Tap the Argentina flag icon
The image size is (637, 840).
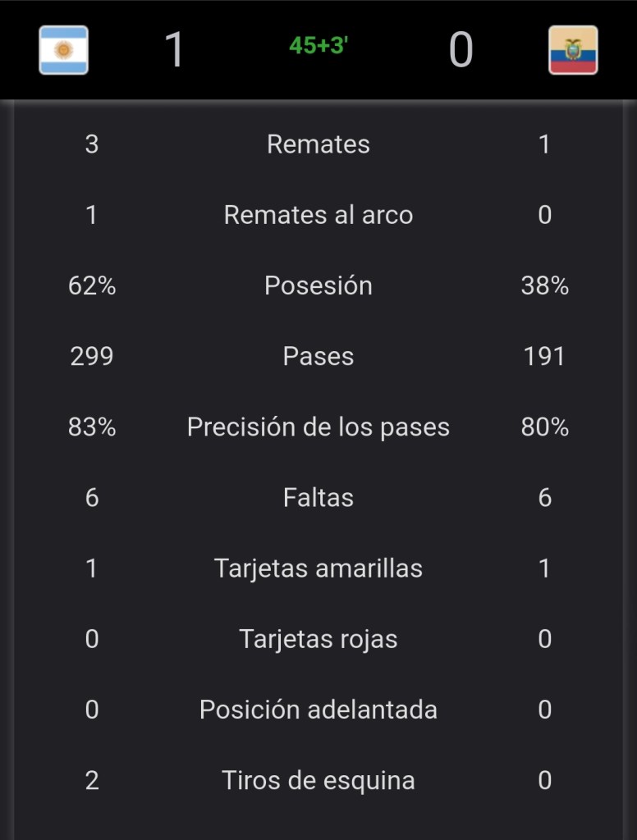(64, 50)
